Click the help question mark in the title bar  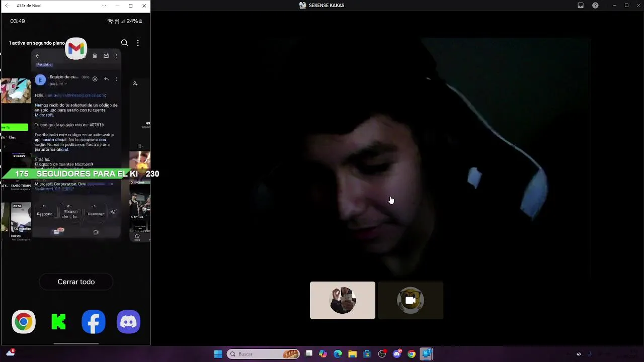[x=595, y=6]
